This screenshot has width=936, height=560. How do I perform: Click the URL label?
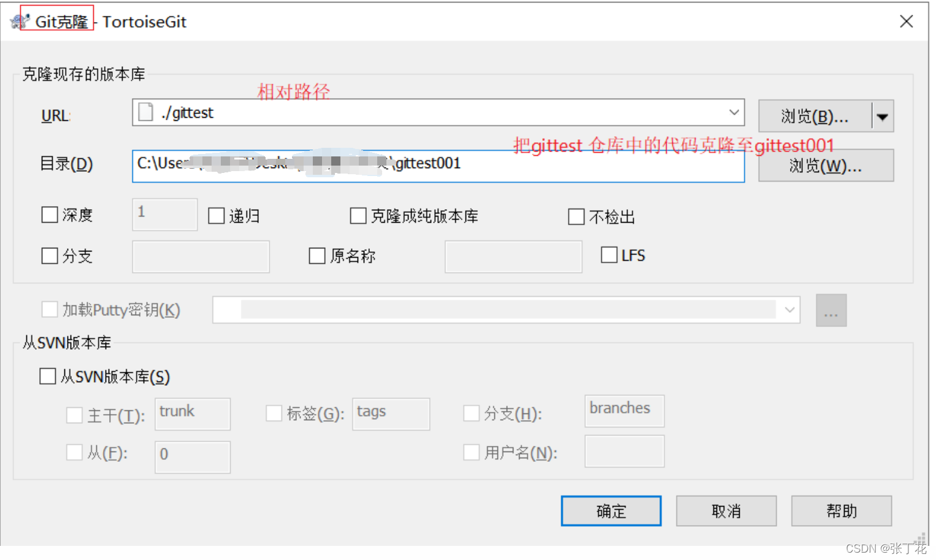click(56, 115)
